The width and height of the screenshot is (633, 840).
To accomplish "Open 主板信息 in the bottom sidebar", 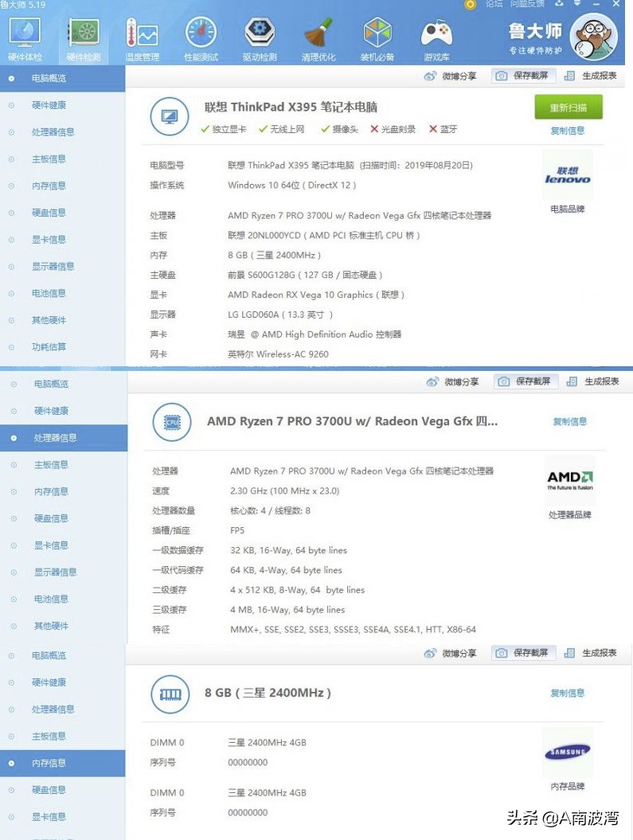I will tap(63, 736).
